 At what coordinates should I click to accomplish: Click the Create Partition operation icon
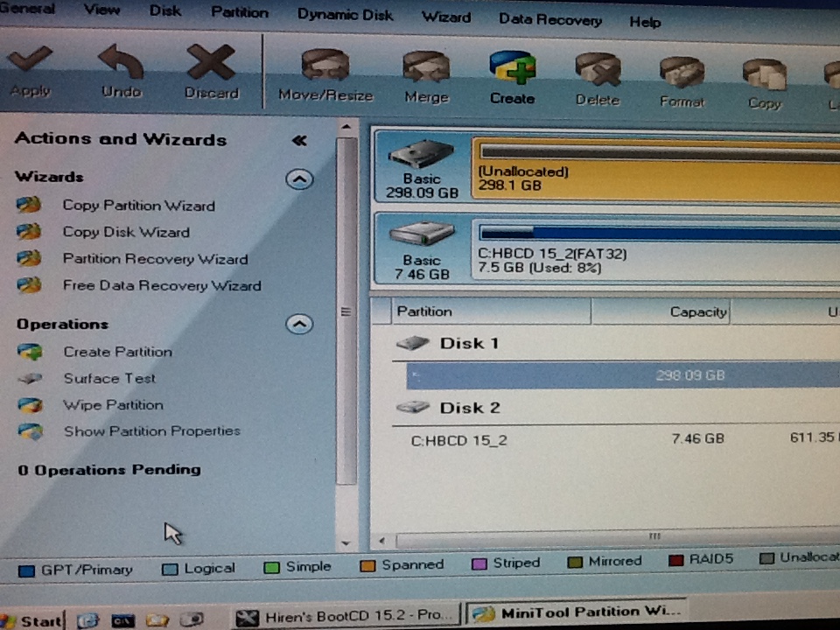[30, 352]
